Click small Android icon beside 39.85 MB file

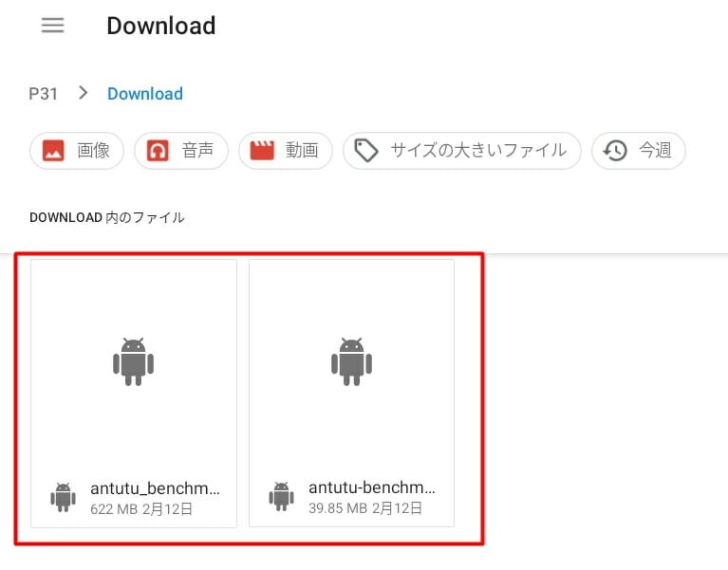(282, 497)
